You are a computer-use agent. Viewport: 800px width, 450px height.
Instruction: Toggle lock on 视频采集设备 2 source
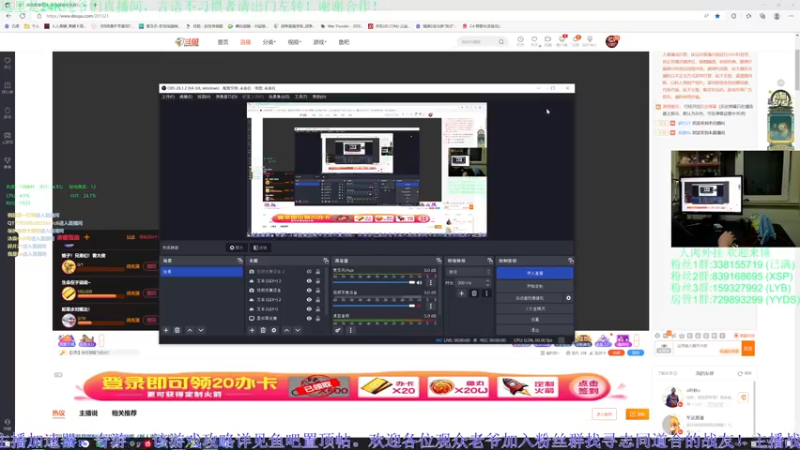pyautogui.click(x=318, y=271)
